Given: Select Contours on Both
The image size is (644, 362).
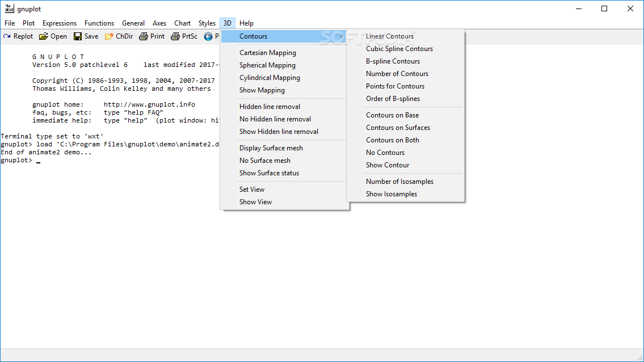Looking at the screenshot, I should (x=406, y=140).
